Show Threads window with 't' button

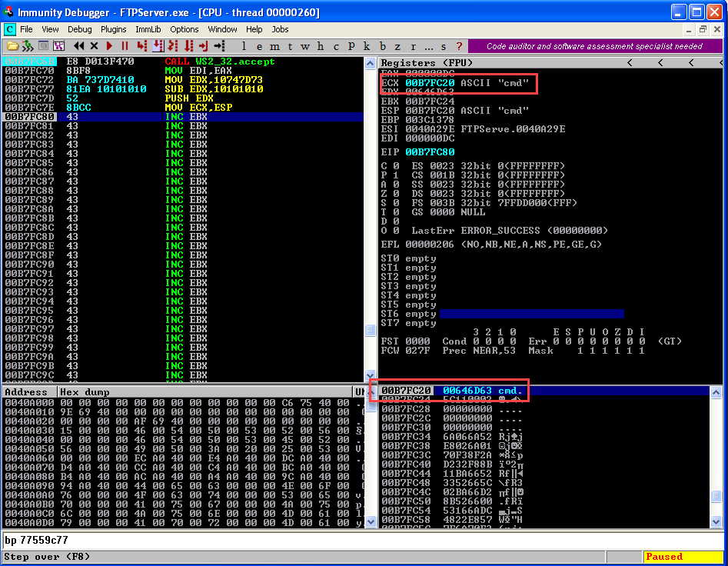tap(290, 46)
